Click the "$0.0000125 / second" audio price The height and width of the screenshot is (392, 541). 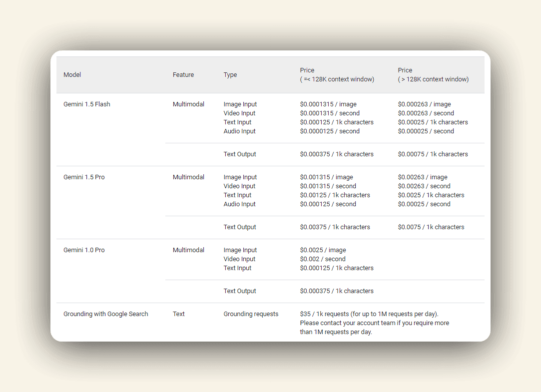click(330, 131)
